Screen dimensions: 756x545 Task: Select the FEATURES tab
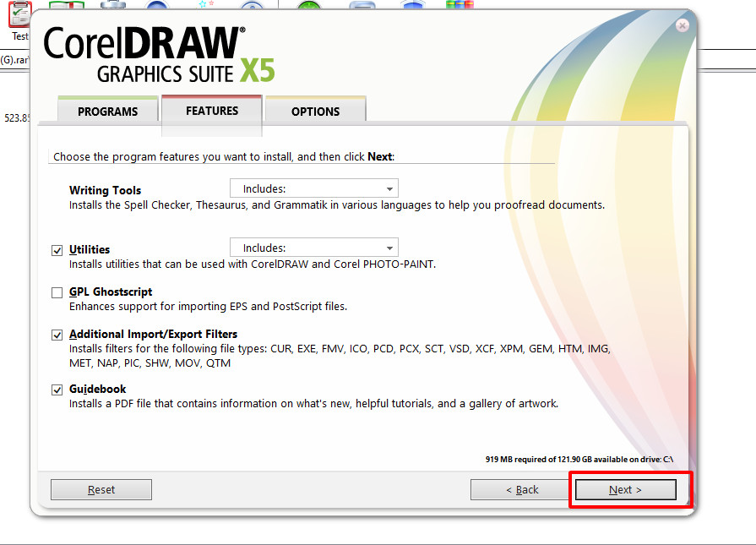coord(212,111)
